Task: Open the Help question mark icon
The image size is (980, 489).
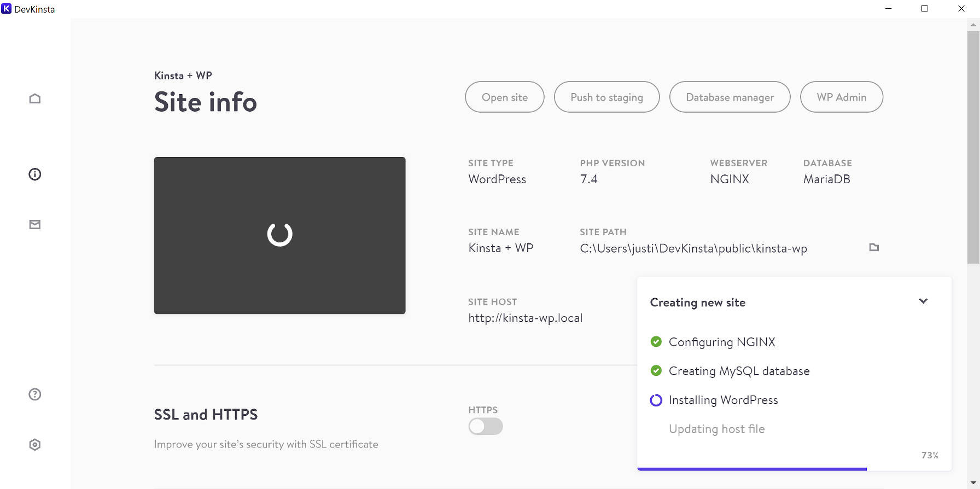Action: 35,394
